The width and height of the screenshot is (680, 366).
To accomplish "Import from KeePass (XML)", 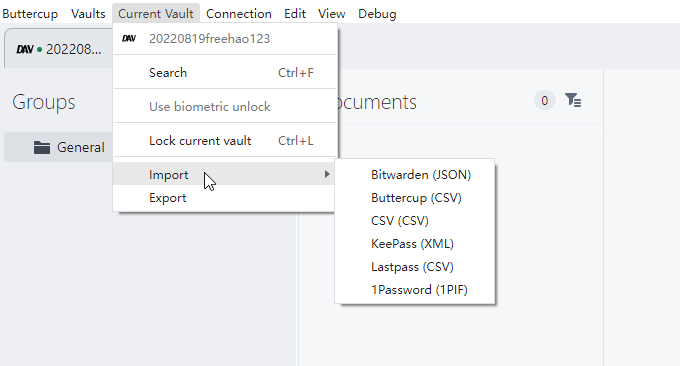I will pyautogui.click(x=415, y=244).
